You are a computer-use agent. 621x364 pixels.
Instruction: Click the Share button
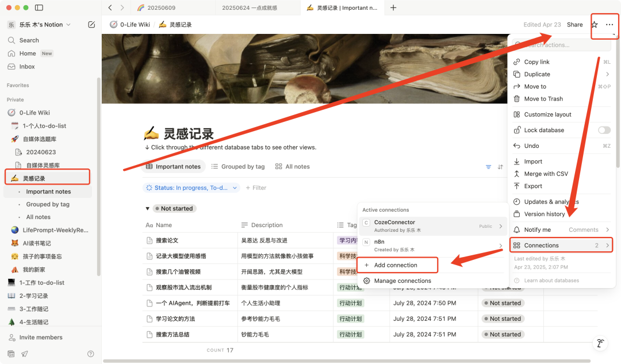(x=574, y=25)
